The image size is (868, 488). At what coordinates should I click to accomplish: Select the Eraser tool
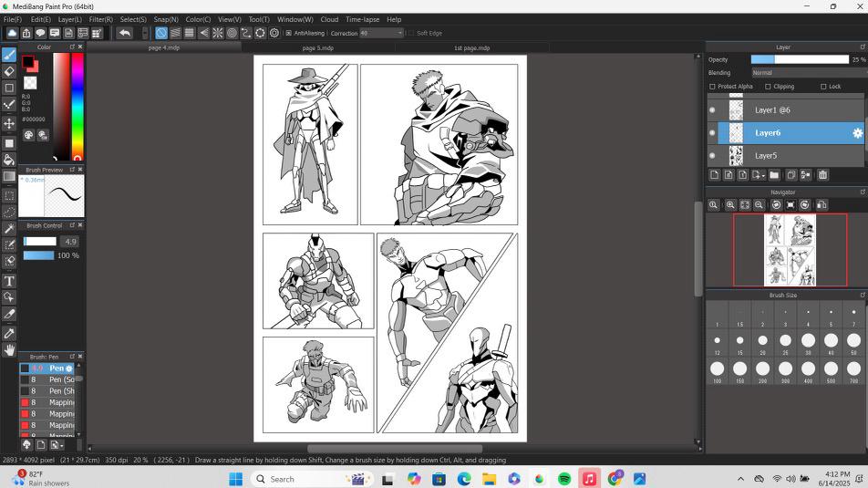tap(9, 71)
